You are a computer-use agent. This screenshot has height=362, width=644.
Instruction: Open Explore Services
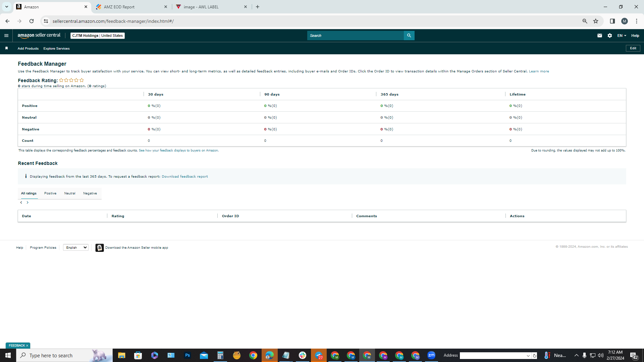(x=56, y=49)
